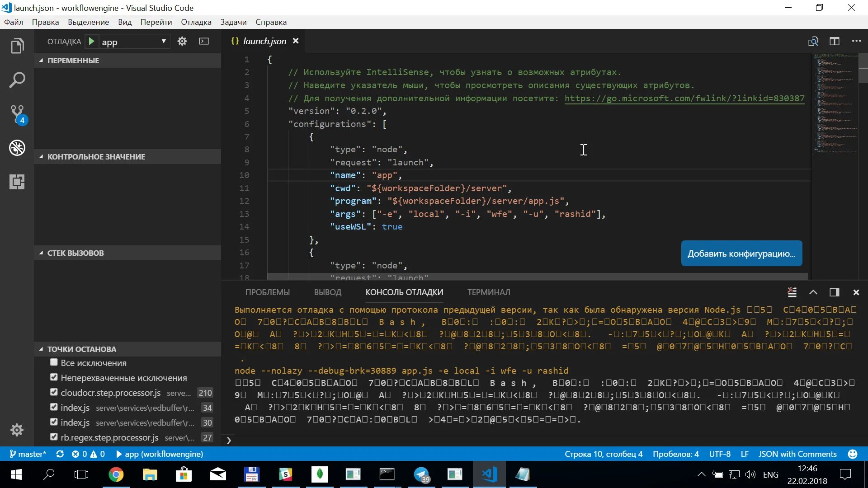Disable 'Неперехваченные исключения' checkbox
Image resolution: width=868 pixels, height=488 pixels.
54,377
